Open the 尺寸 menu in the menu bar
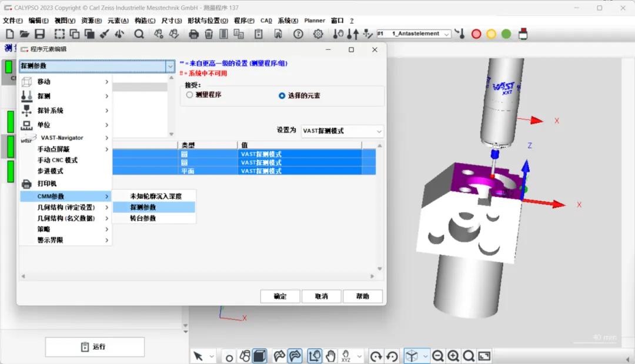This screenshot has height=364, width=635. tap(172, 21)
